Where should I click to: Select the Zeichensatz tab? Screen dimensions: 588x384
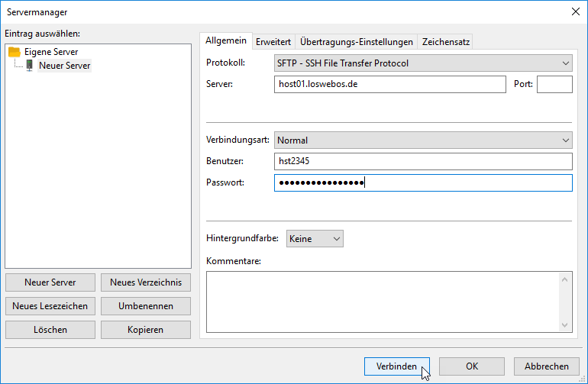tap(446, 42)
